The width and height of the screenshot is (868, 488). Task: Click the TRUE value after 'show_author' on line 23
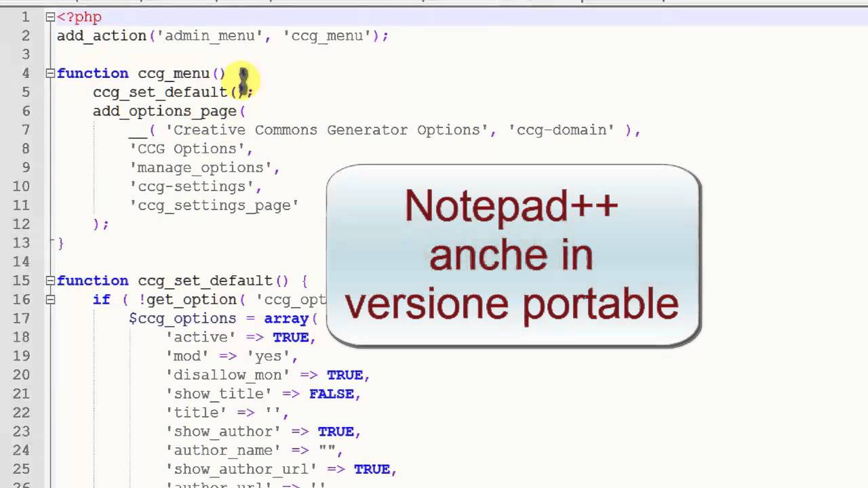click(x=336, y=432)
